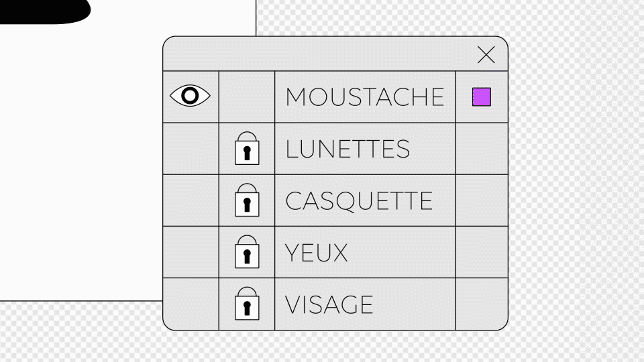Unlock the VISAGE layer padlock
This screenshot has height=362, width=644.
click(x=247, y=304)
